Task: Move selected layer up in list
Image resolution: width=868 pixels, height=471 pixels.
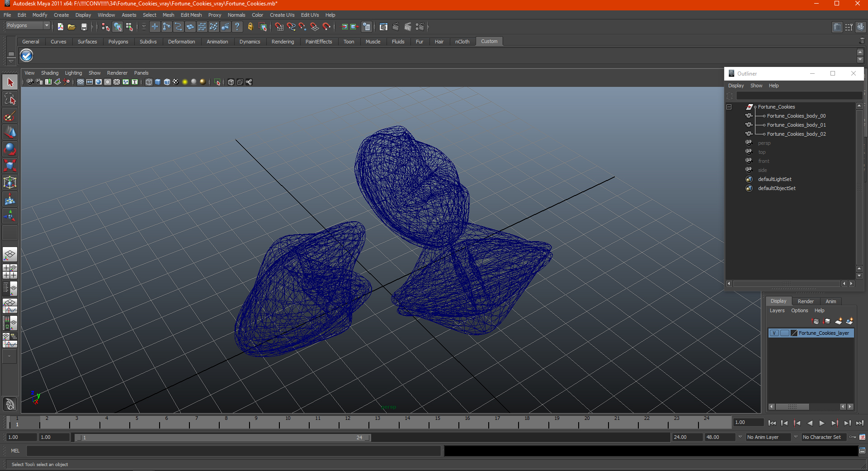Action: [x=816, y=321]
